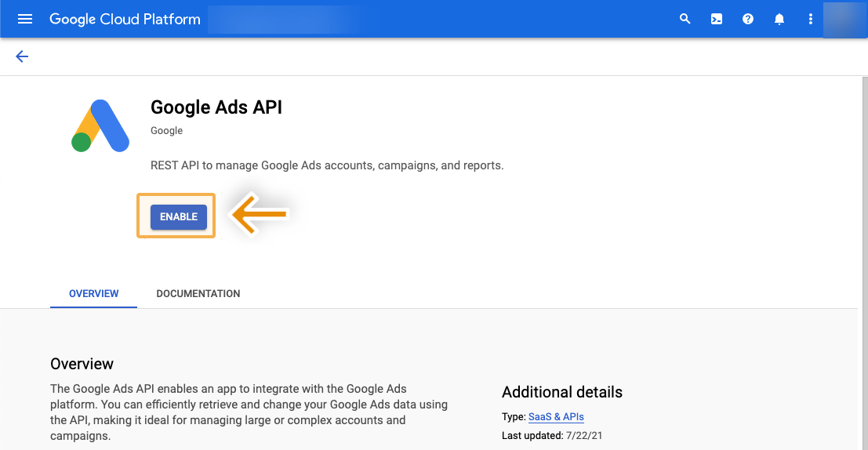Viewport: 868px width, 450px height.
Task: Click the account avatar in the header
Action: click(844, 19)
